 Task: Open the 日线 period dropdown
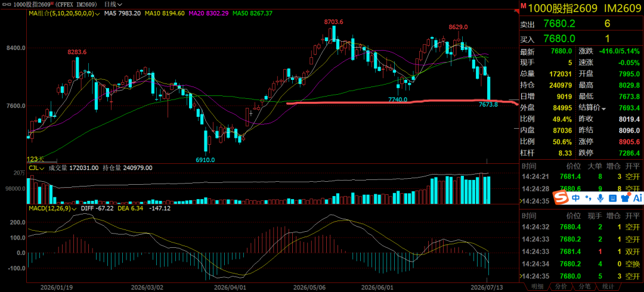click(x=113, y=5)
